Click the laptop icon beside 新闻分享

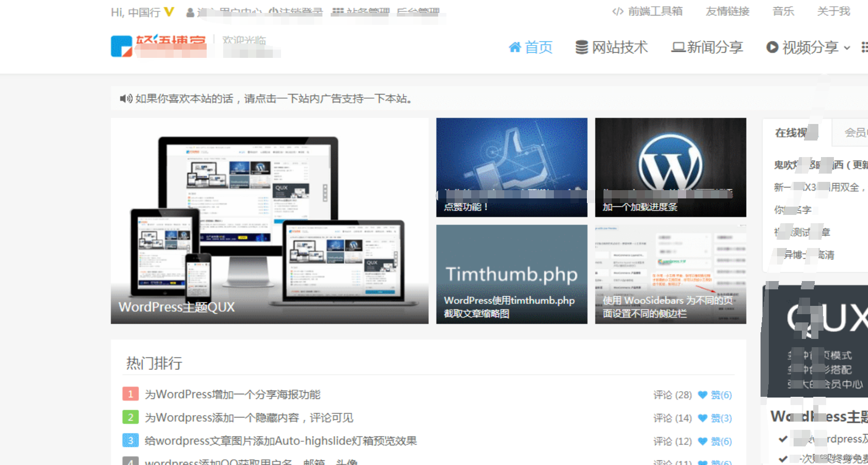pyautogui.click(x=678, y=47)
